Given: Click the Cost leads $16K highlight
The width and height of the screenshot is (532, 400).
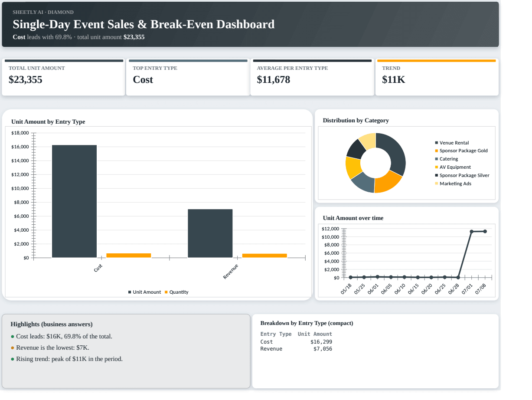Looking at the screenshot, I should [64, 337].
